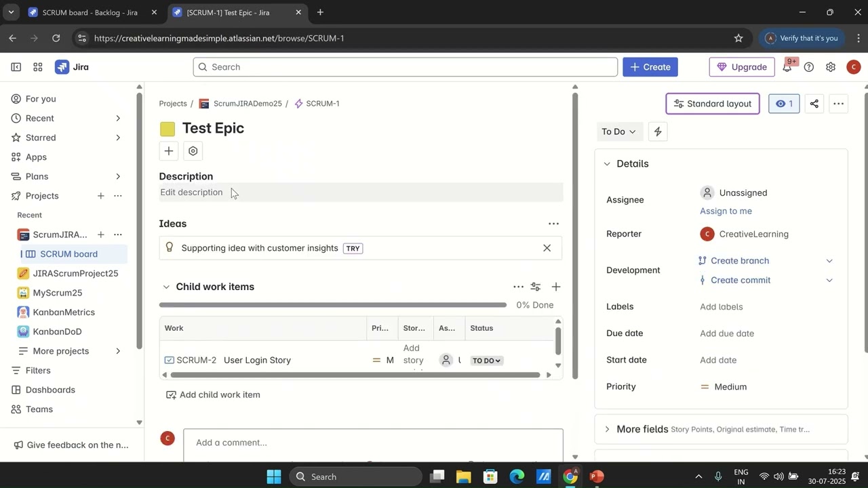The width and height of the screenshot is (868, 488).
Task: Expand Recent in sidebar
Action: click(x=118, y=118)
